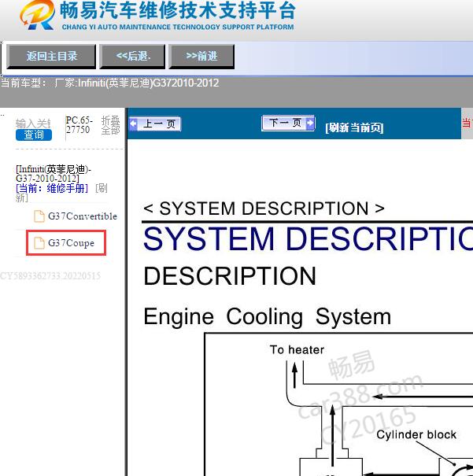Image resolution: width=473 pixels, height=476 pixels.
Task: Open the previous page with 上一页
Action: coord(155,124)
